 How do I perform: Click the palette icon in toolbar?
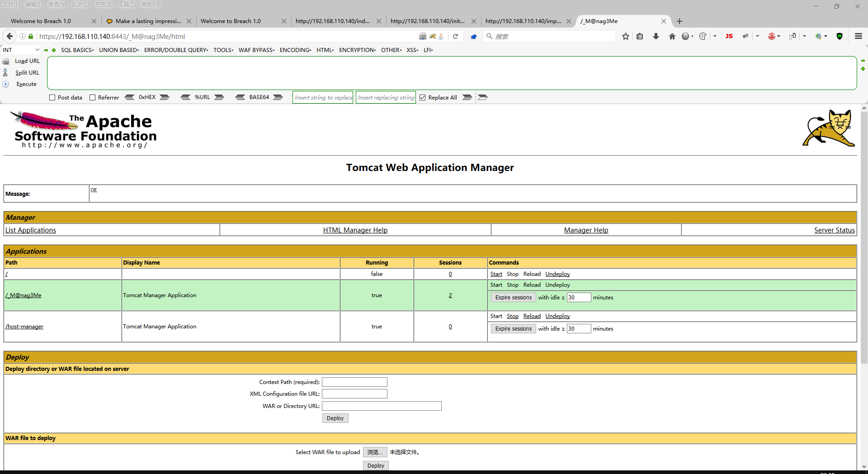(x=703, y=36)
